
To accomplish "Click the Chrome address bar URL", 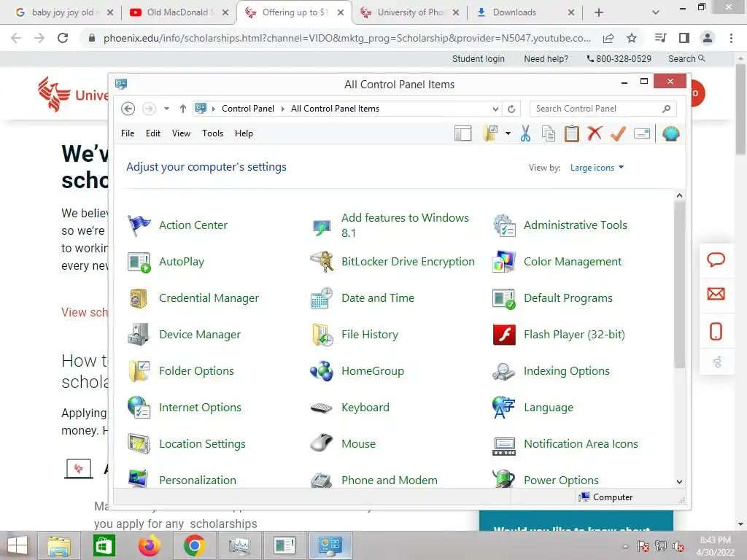I will [347, 38].
